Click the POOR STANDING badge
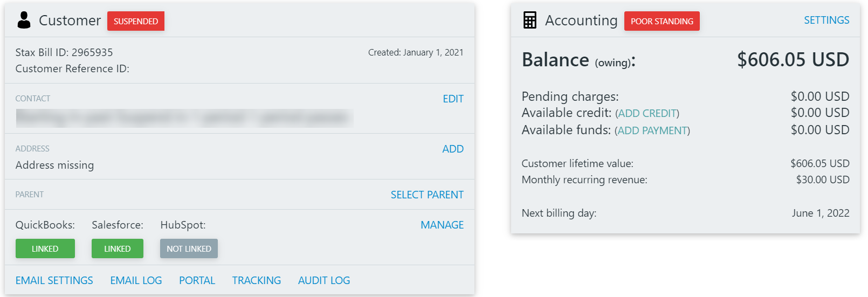The width and height of the screenshot is (868, 297). pos(662,21)
